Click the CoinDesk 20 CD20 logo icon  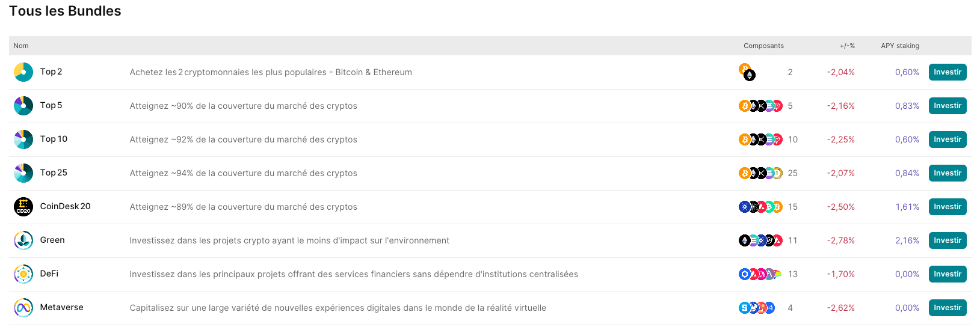coord(23,207)
